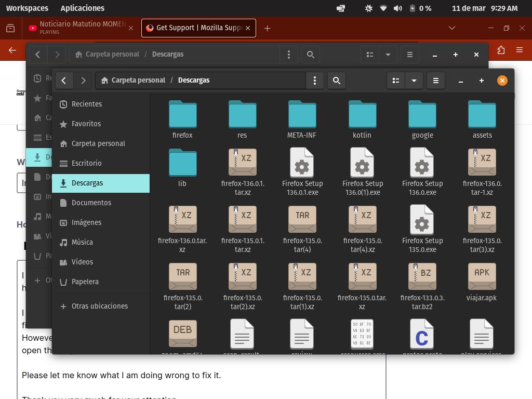The width and height of the screenshot is (532, 399).
Task: Open the assets folder
Action: pos(482,120)
